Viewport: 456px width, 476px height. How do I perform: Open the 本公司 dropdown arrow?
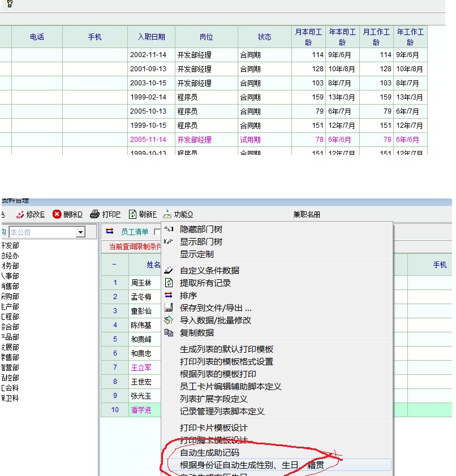tap(80, 232)
